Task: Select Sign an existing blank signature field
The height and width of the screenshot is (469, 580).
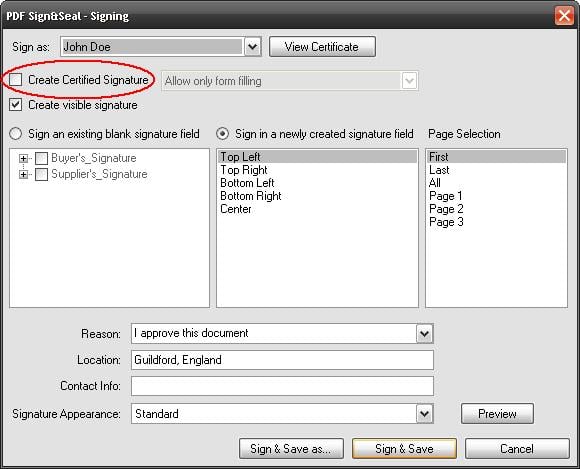Action: point(16,134)
